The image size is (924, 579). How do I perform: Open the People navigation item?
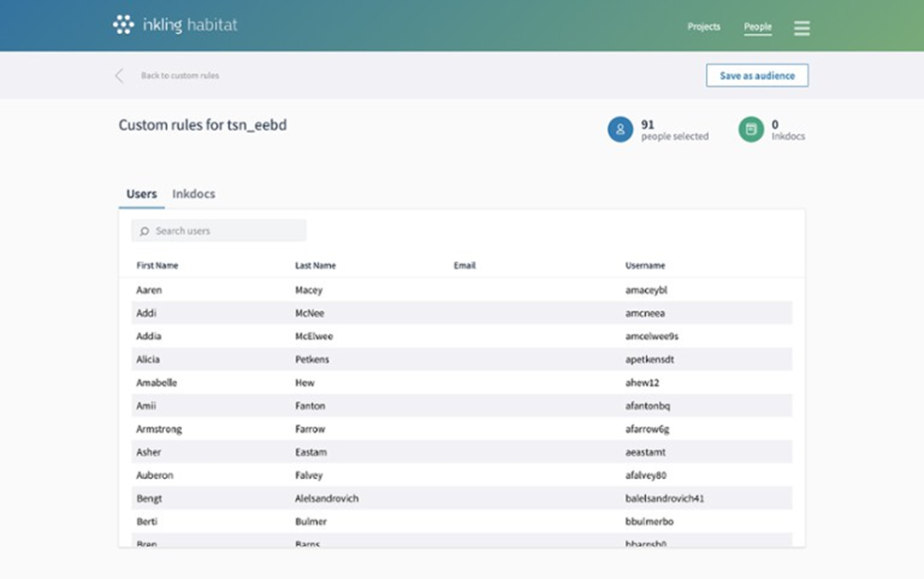(757, 27)
